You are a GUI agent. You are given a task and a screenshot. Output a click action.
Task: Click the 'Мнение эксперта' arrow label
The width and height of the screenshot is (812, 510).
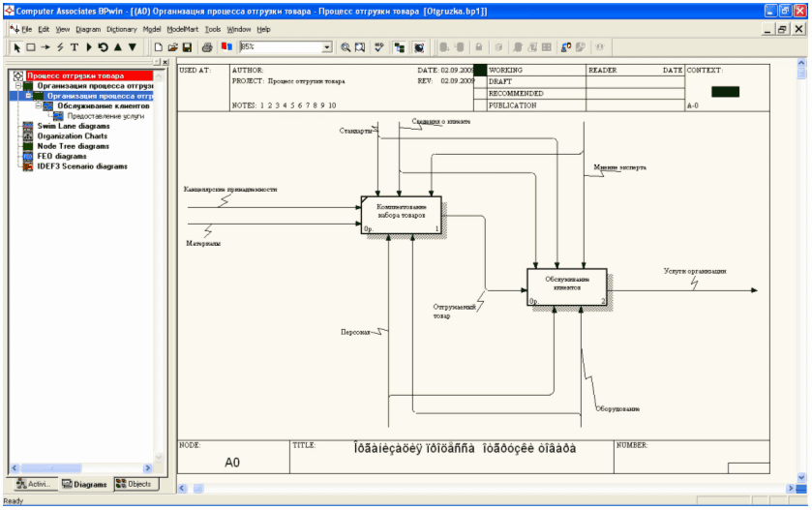619,167
